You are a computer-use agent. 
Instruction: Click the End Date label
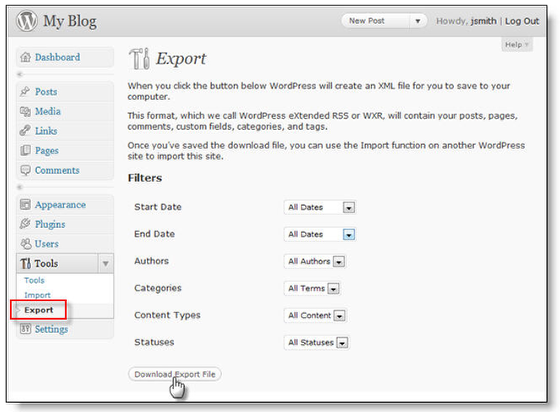[x=154, y=234]
